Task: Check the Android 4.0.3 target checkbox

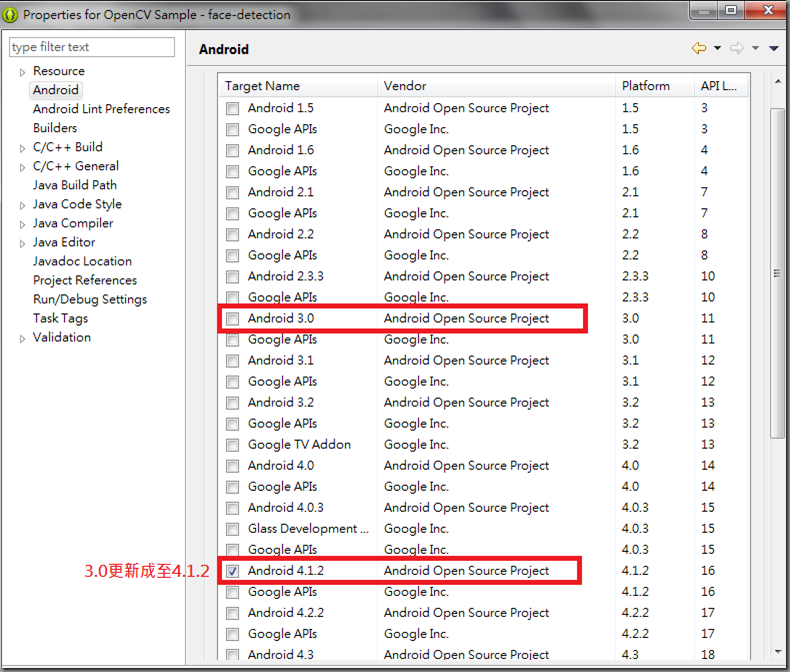Action: (232, 508)
